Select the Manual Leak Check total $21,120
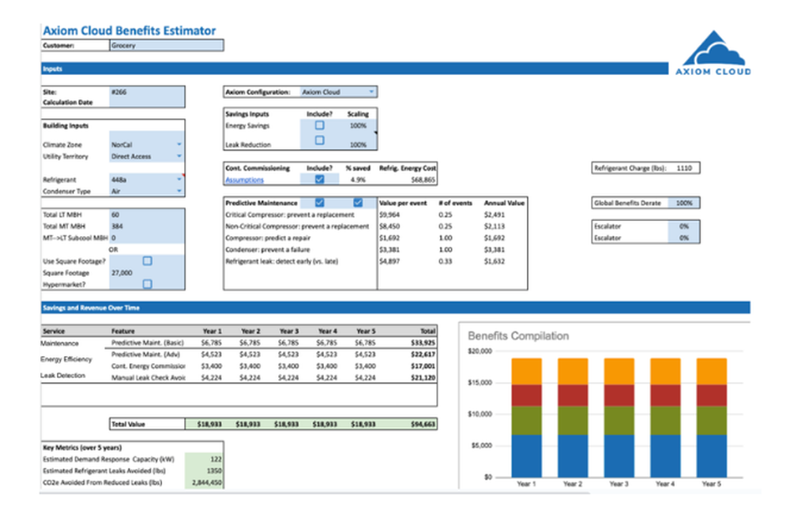 (x=423, y=377)
